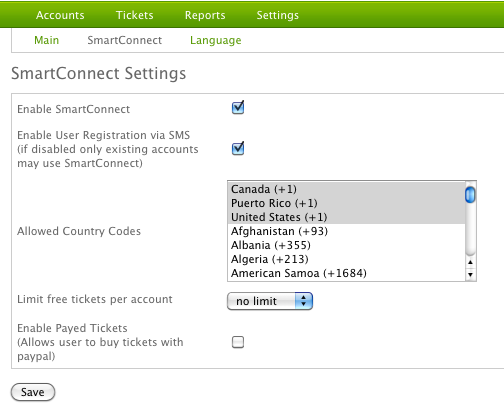
Task: Open the Settings menu
Action: tap(278, 15)
